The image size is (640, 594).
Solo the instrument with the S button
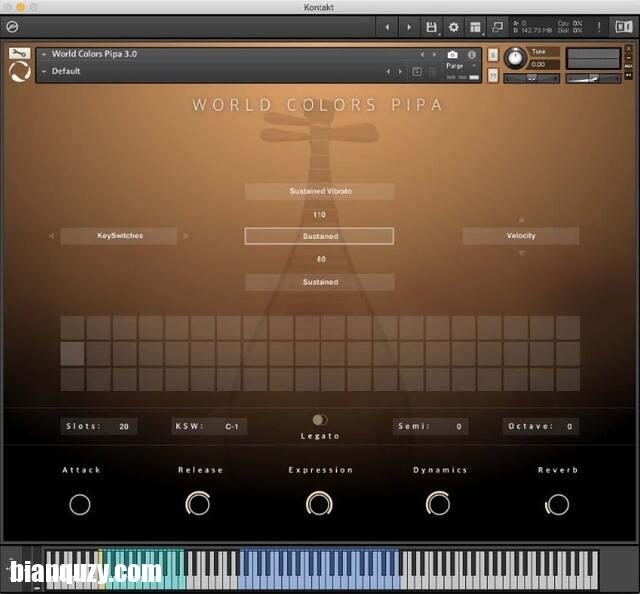pyautogui.click(x=493, y=55)
